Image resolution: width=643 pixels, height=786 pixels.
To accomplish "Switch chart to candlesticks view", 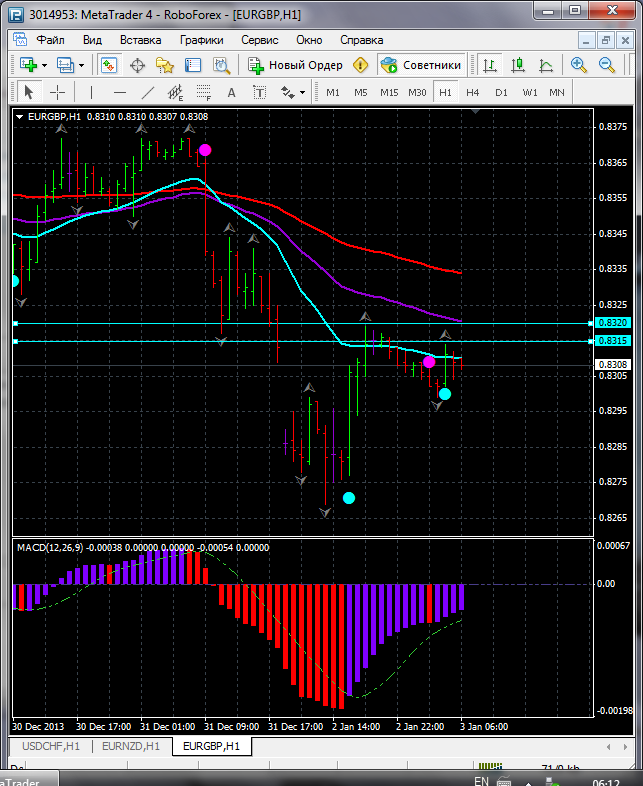I will [x=518, y=65].
